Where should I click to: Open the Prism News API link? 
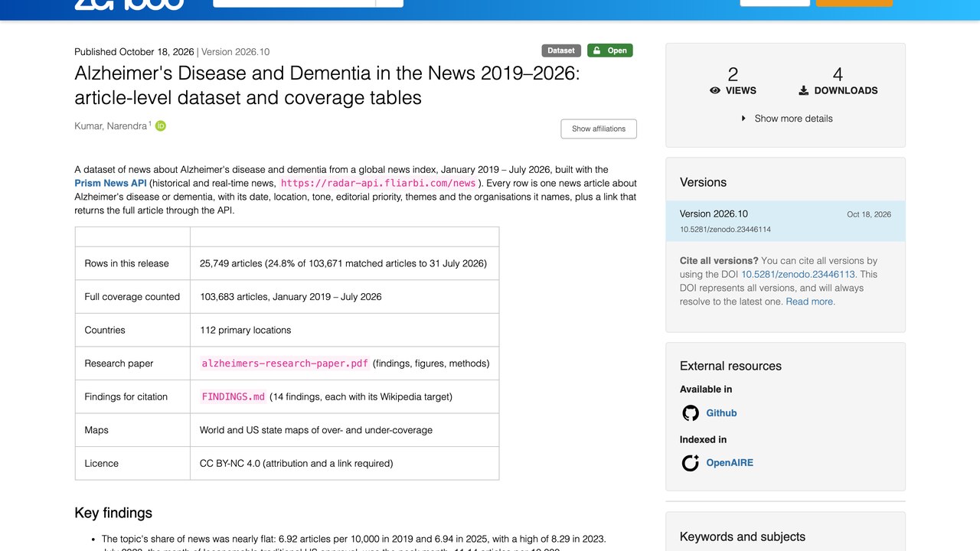click(x=110, y=184)
